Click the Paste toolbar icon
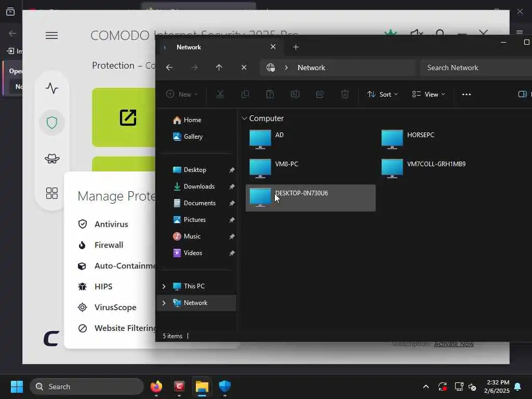The image size is (532, 399). tap(270, 95)
